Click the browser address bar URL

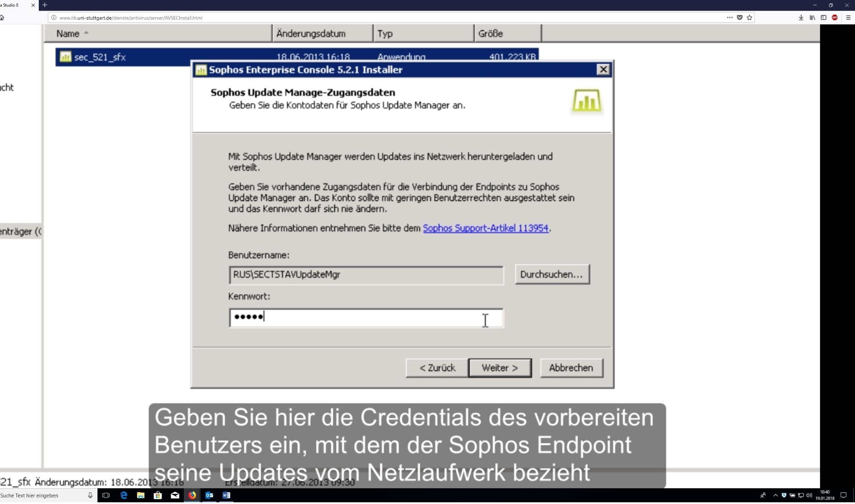tap(131, 18)
